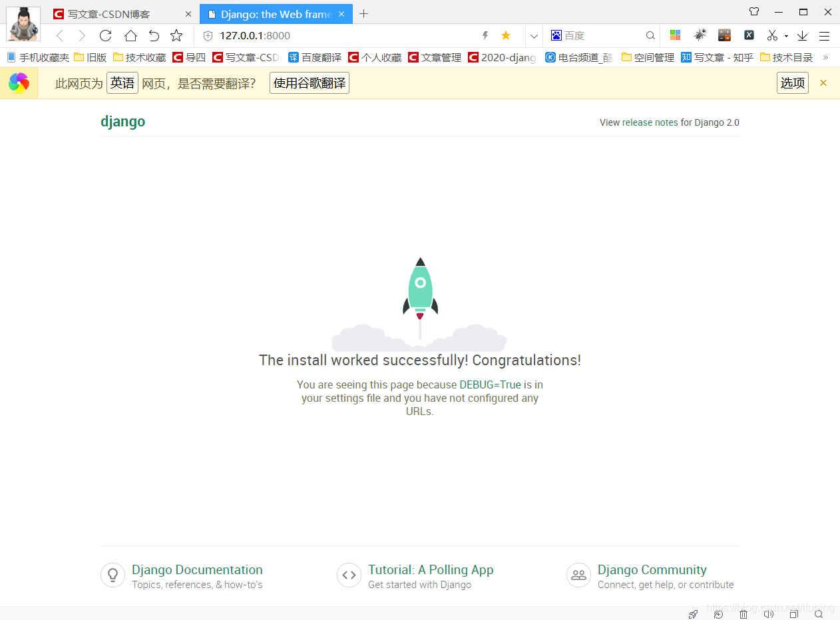Toggle the speaker sound icon in status bar

click(x=769, y=614)
